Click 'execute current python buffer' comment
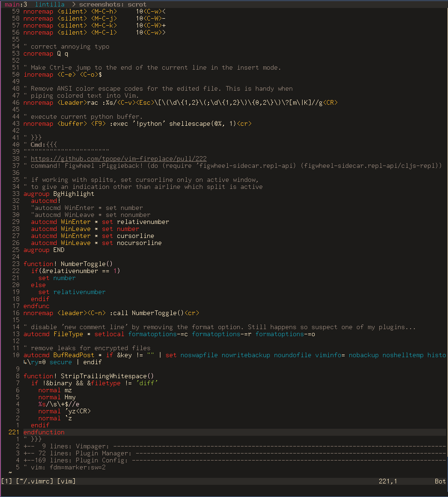The height and width of the screenshot is (497, 448). (83, 116)
